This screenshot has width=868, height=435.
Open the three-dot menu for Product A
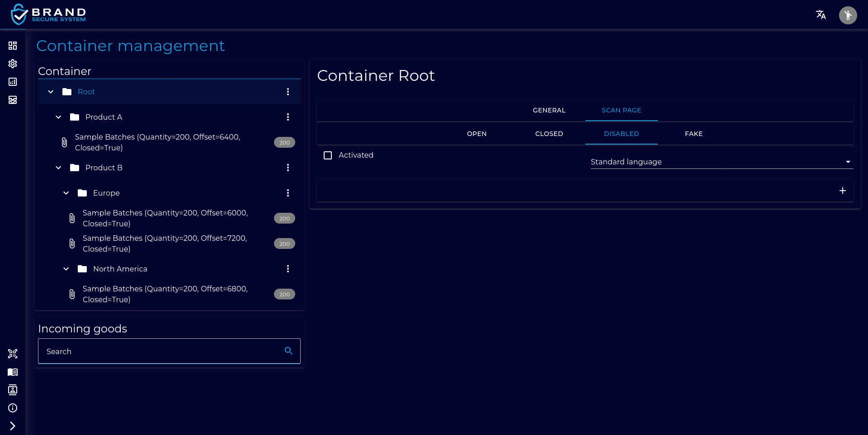point(288,117)
